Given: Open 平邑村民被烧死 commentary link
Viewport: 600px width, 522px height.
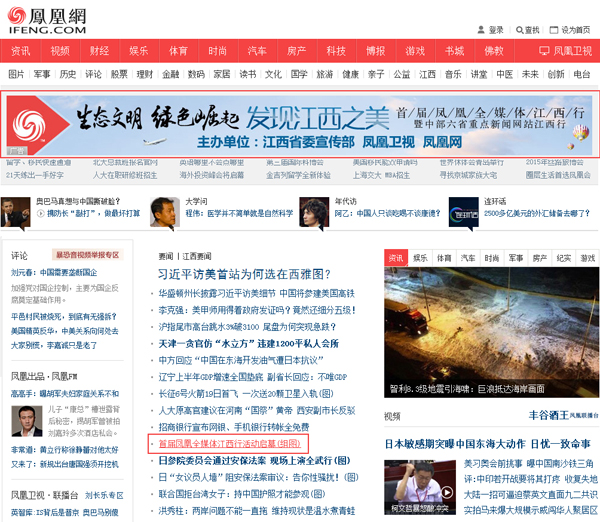Looking at the screenshot, I should tap(64, 316).
